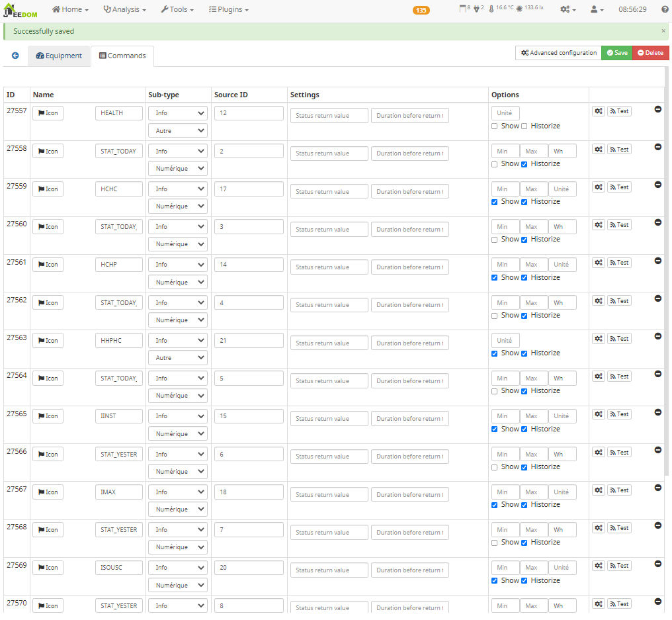
Task: Open the user account menu icon
Action: click(x=597, y=10)
